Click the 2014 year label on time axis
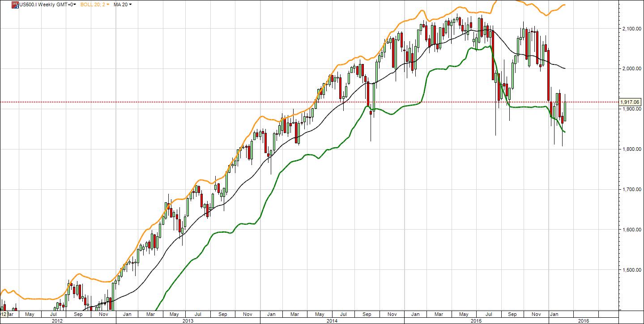This screenshot has height=324, width=644. (x=333, y=320)
